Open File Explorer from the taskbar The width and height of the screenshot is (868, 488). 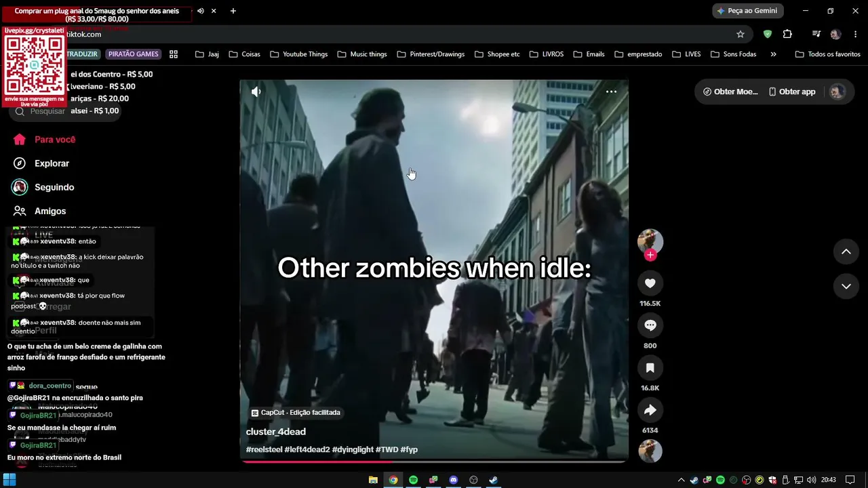click(373, 480)
